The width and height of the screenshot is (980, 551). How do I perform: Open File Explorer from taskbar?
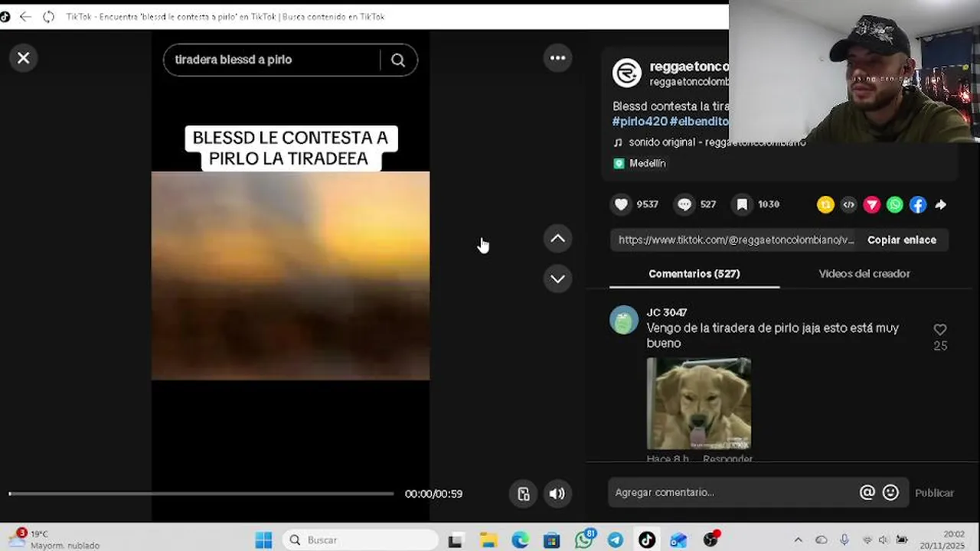(x=488, y=540)
